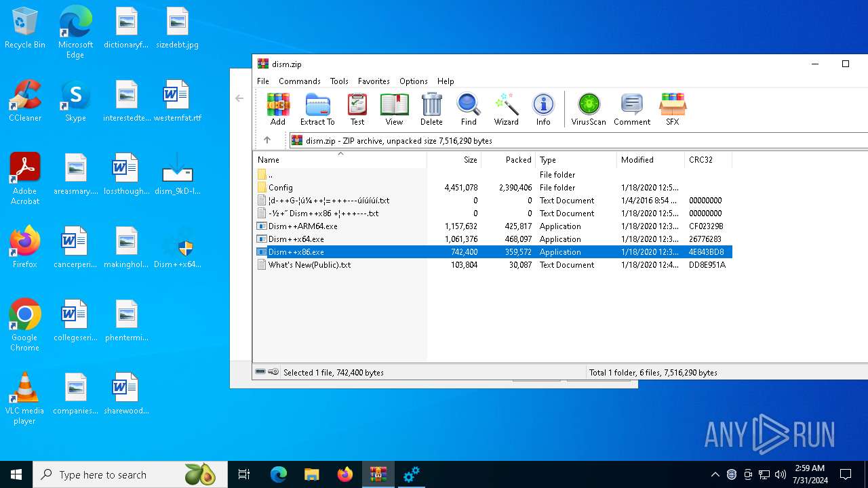Image resolution: width=868 pixels, height=488 pixels.
Task: Select dism_9kD desktop download file
Action: point(177,174)
